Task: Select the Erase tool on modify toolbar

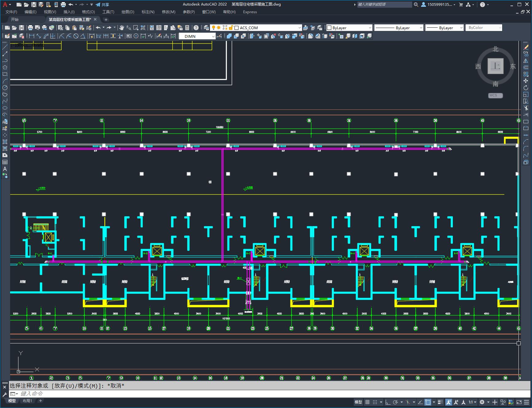Action: tap(526, 47)
